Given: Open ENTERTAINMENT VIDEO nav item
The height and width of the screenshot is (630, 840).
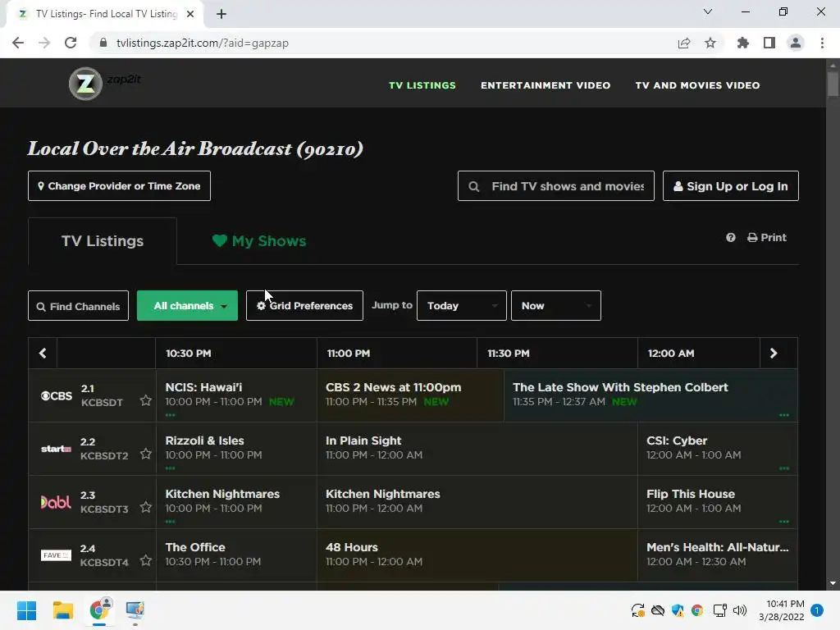Looking at the screenshot, I should click(x=546, y=85).
